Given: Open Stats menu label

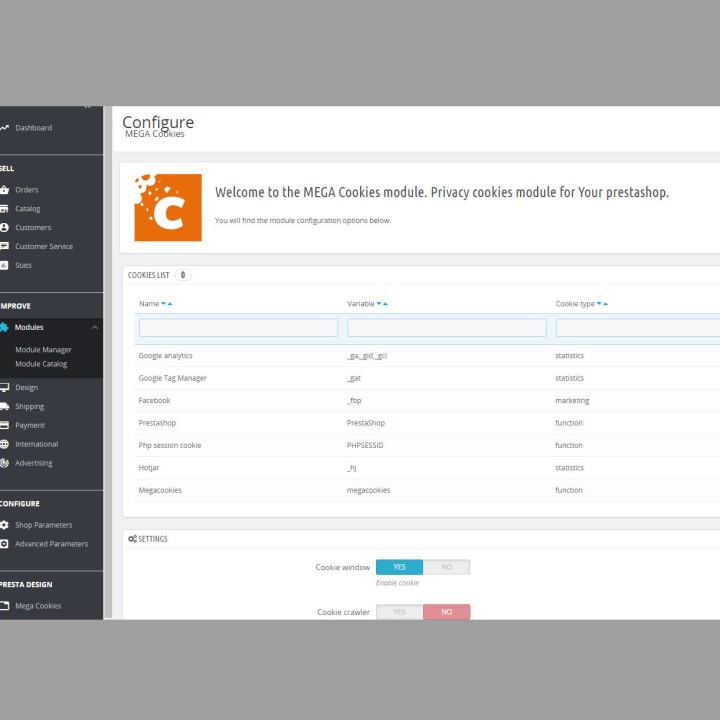Looking at the screenshot, I should pos(23,265).
